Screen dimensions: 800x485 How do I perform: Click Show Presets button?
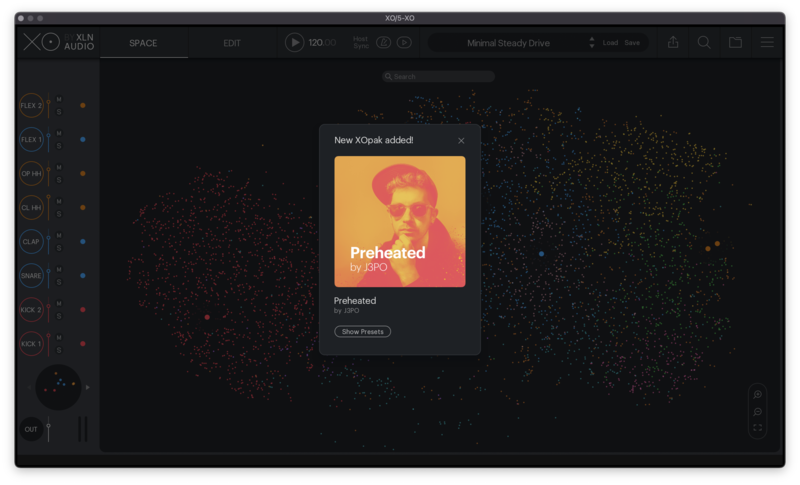[363, 331]
